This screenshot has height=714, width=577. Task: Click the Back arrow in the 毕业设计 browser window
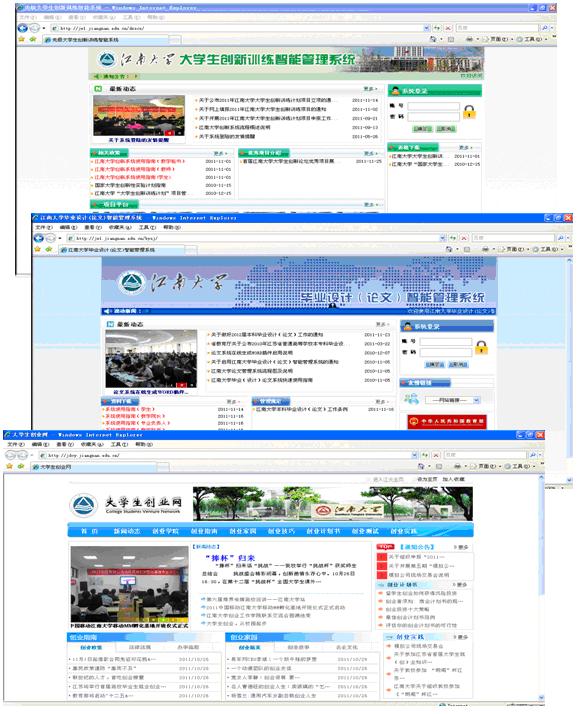click(39, 238)
